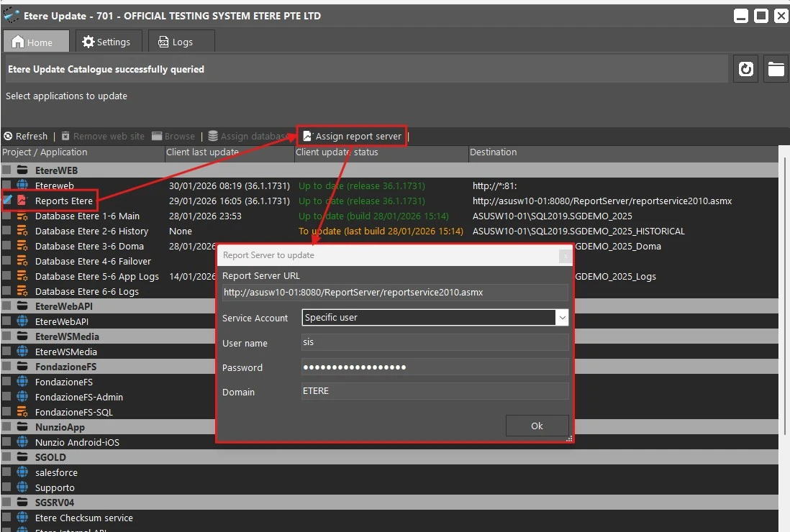The height and width of the screenshot is (532, 790).
Task: Click Assign report server in toolbar
Action: pos(352,136)
